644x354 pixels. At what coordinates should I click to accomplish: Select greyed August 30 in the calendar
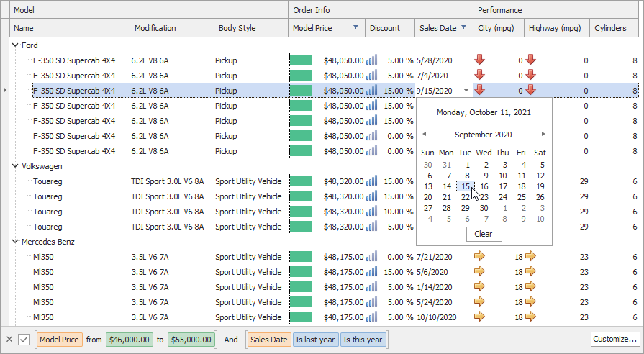(427, 165)
